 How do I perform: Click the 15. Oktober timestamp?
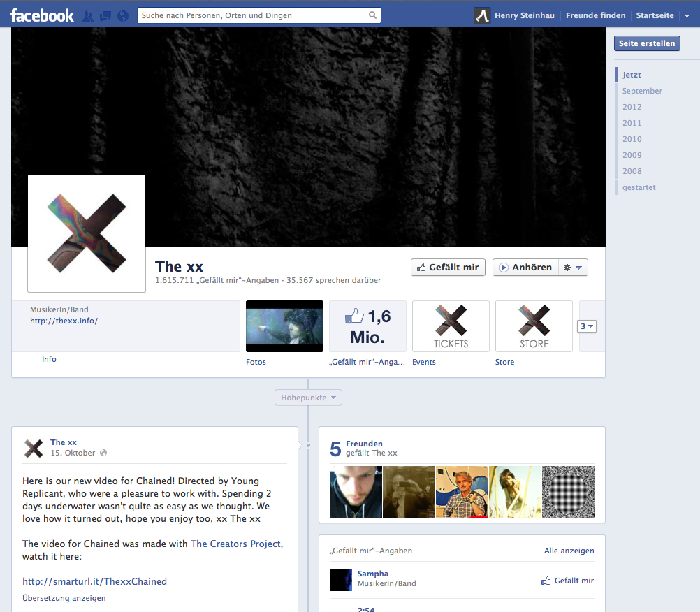coord(73,453)
